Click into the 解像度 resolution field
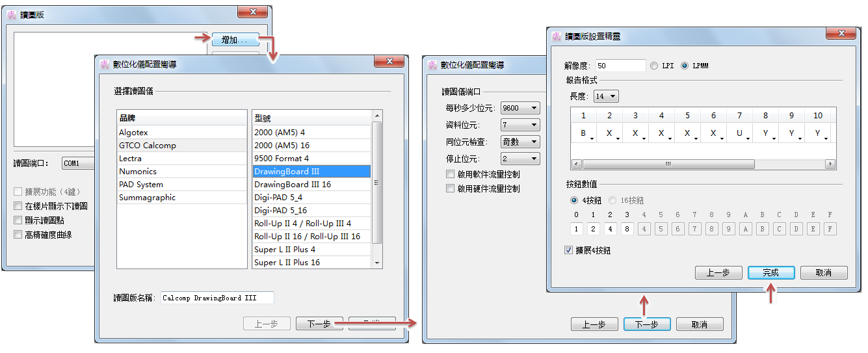Image resolution: width=868 pixels, height=353 pixels. click(x=620, y=66)
